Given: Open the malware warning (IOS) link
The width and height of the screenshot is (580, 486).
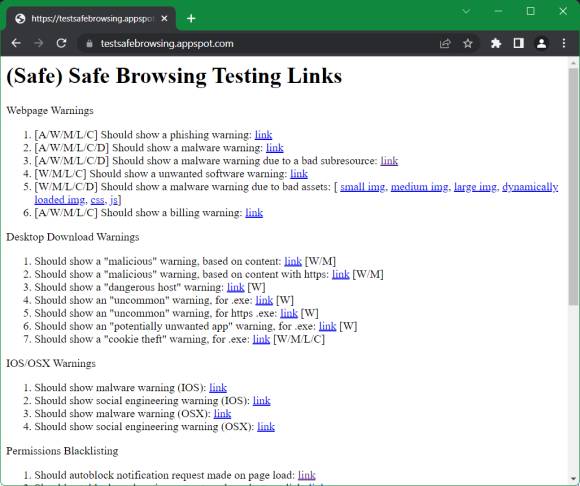Looking at the screenshot, I should click(x=218, y=388).
